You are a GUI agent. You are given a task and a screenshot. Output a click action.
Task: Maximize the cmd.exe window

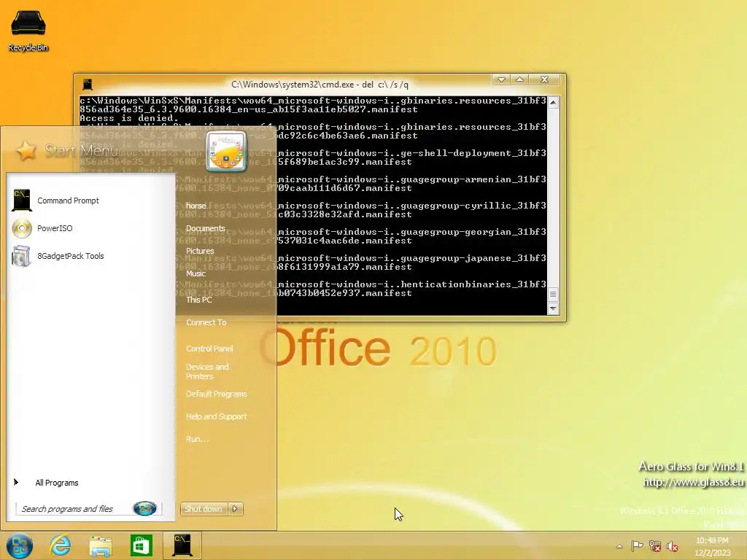[x=519, y=79]
